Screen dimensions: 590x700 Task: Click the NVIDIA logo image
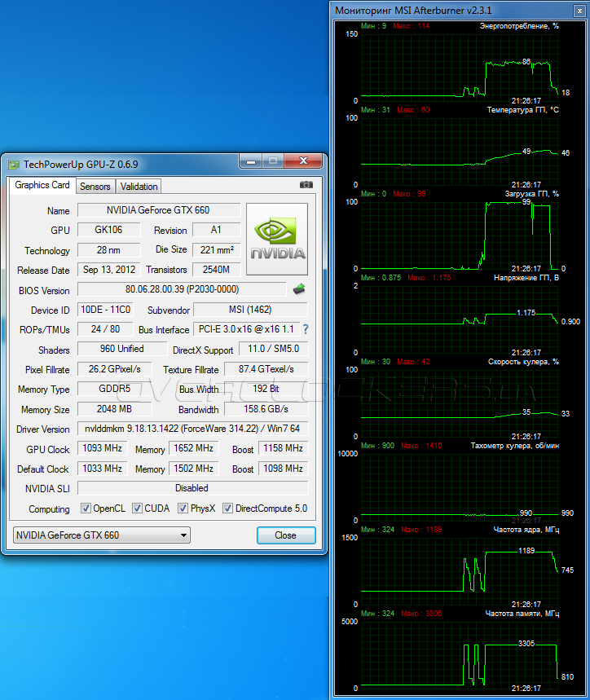pyautogui.click(x=277, y=239)
